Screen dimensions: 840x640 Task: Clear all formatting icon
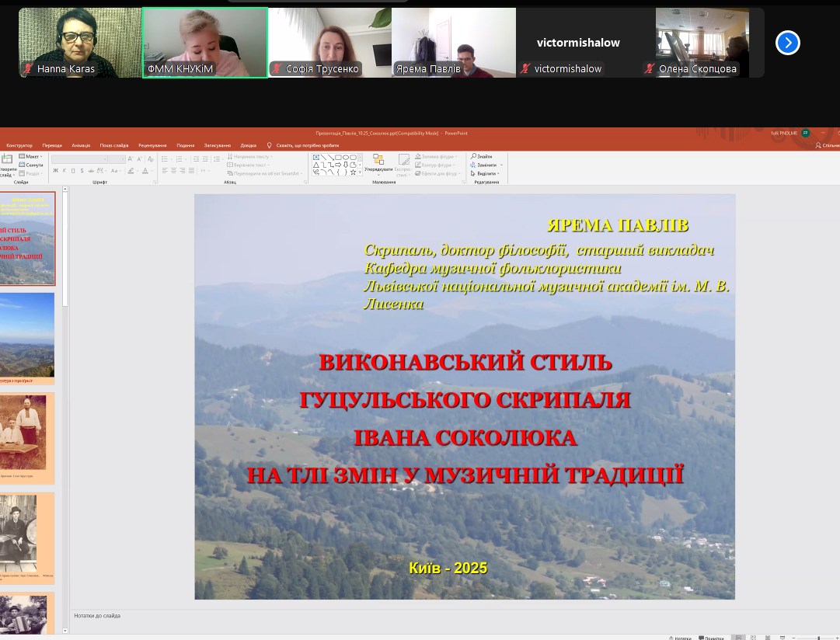[x=151, y=159]
